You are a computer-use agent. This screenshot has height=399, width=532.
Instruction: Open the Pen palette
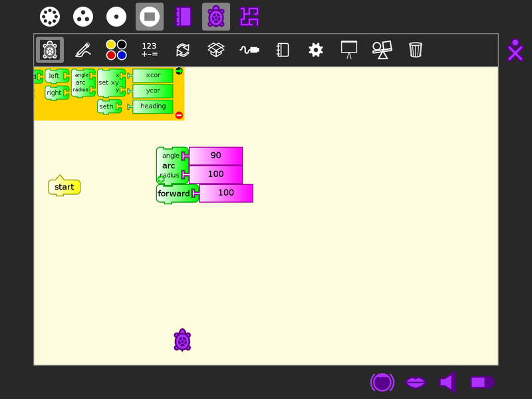[x=83, y=50]
